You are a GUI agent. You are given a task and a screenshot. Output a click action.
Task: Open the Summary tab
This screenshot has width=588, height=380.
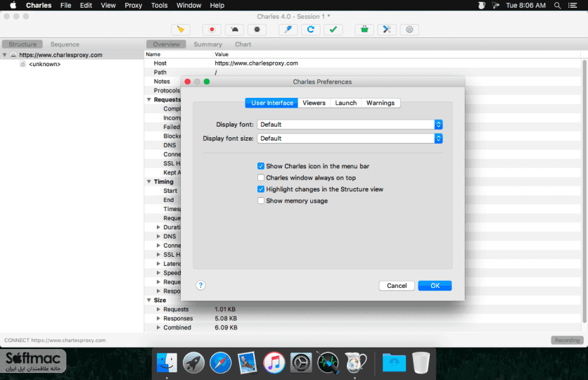(x=207, y=44)
